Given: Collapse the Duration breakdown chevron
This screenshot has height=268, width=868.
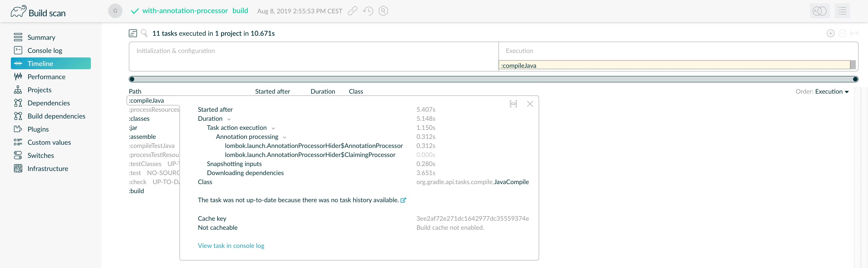Looking at the screenshot, I should point(229,119).
